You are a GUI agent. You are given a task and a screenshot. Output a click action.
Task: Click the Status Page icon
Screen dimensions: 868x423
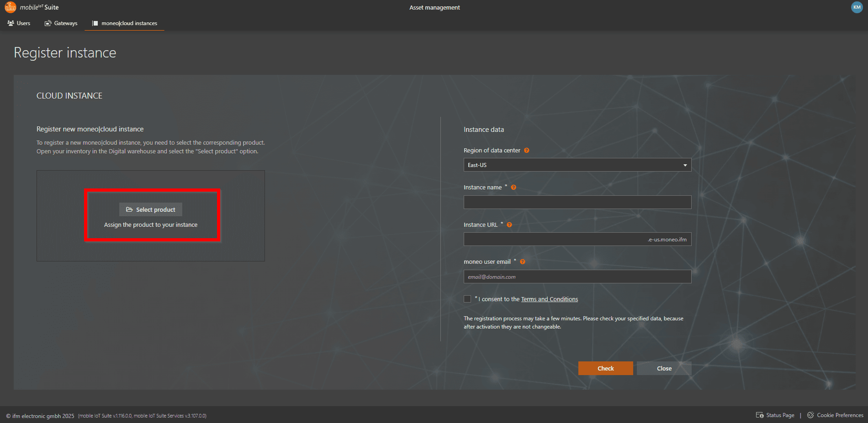pos(760,415)
